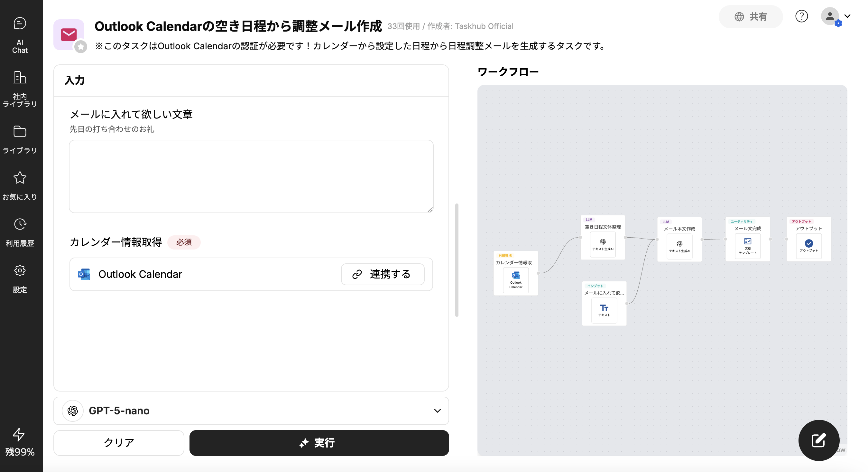Select the 空き日程文体整理 LLM workflow node

pos(603,238)
